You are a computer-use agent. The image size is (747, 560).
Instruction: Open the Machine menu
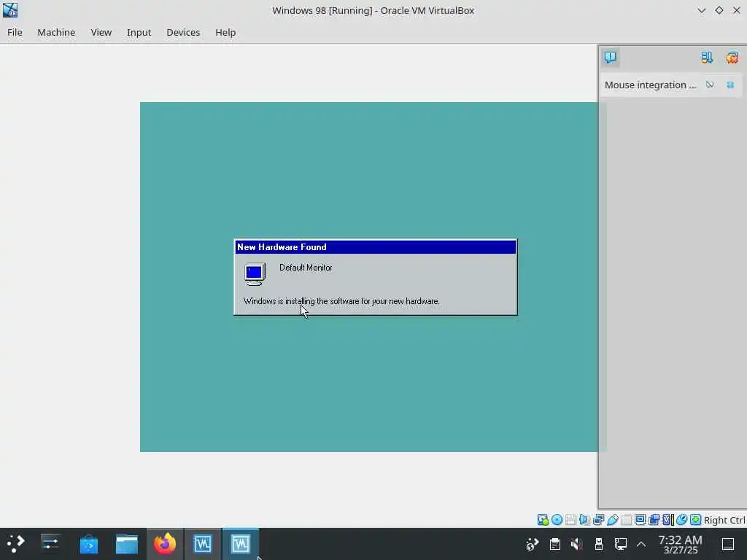[56, 32]
